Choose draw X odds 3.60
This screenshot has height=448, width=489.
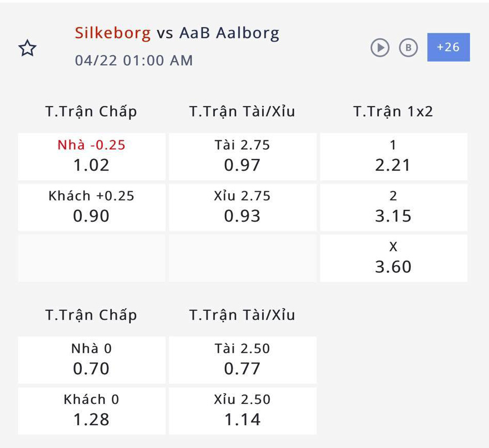click(394, 258)
